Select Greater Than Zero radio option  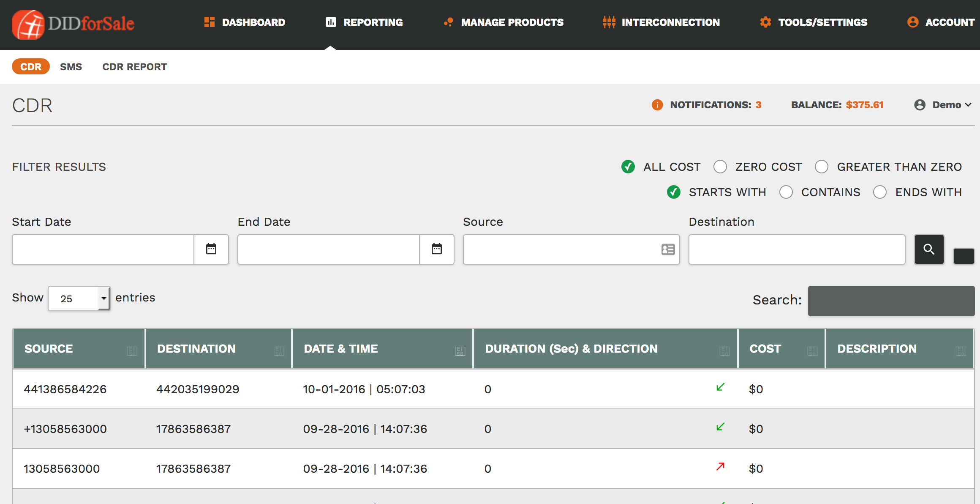pos(822,167)
